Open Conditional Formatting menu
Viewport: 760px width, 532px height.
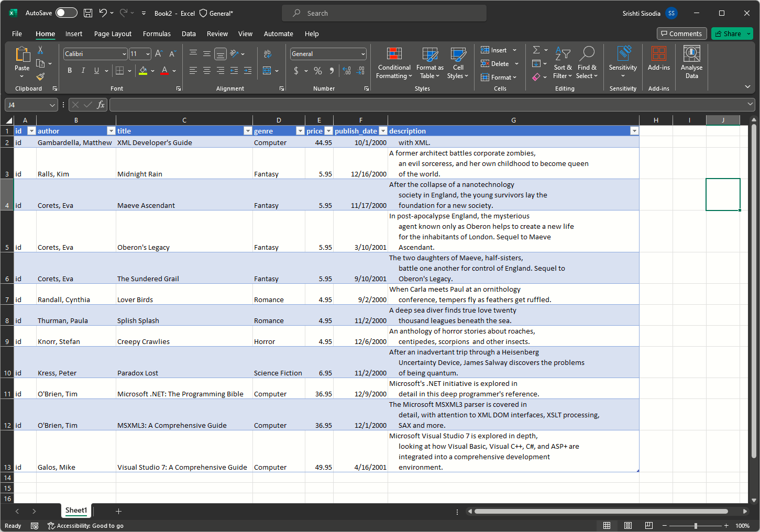click(394, 63)
